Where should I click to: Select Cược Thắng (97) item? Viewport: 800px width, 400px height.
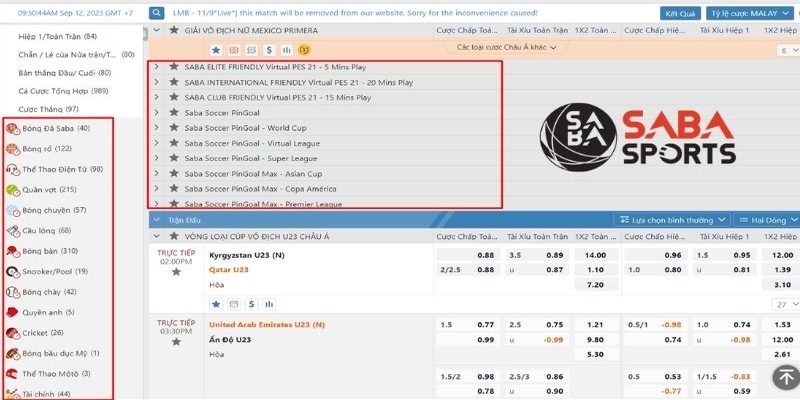tap(48, 109)
